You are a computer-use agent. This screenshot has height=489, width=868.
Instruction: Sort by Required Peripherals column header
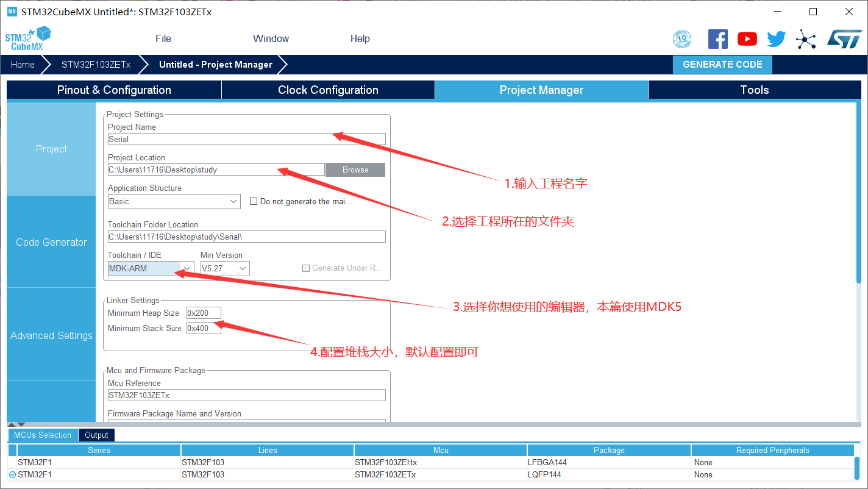(773, 450)
